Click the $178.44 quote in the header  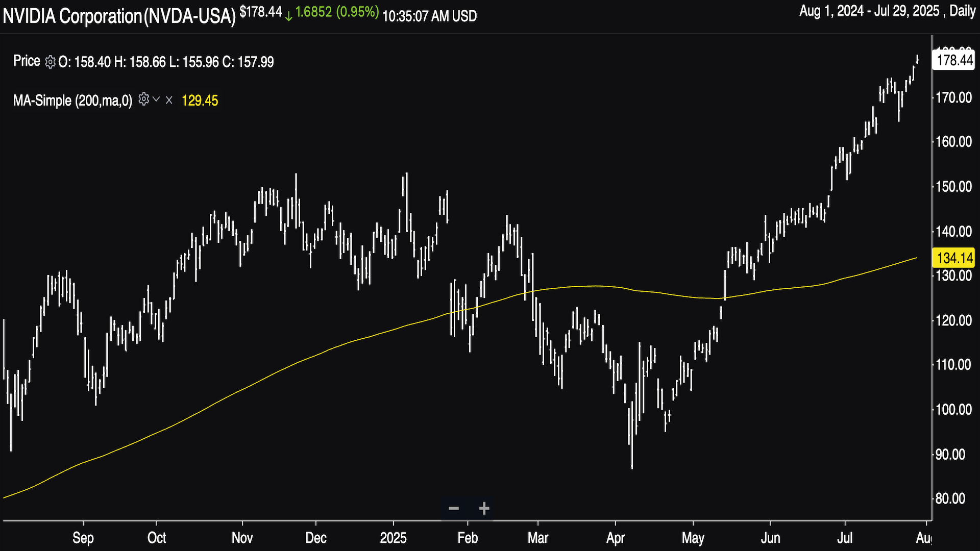261,12
